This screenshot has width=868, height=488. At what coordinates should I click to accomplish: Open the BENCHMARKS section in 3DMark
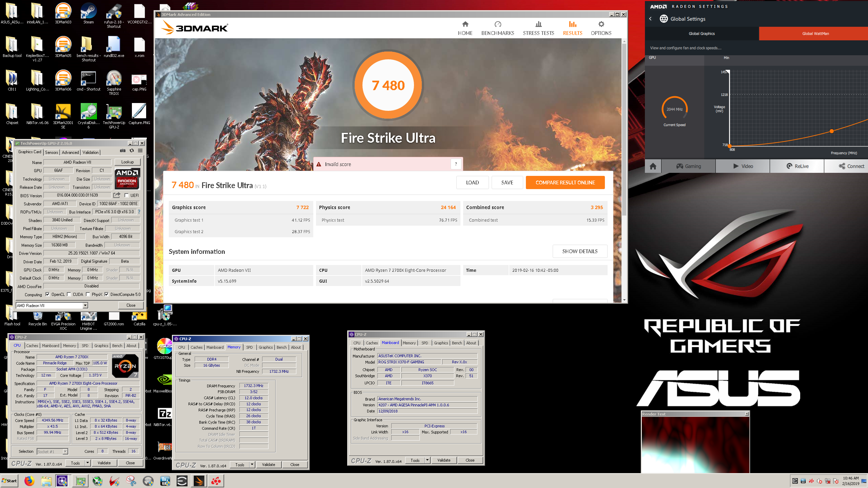point(498,28)
